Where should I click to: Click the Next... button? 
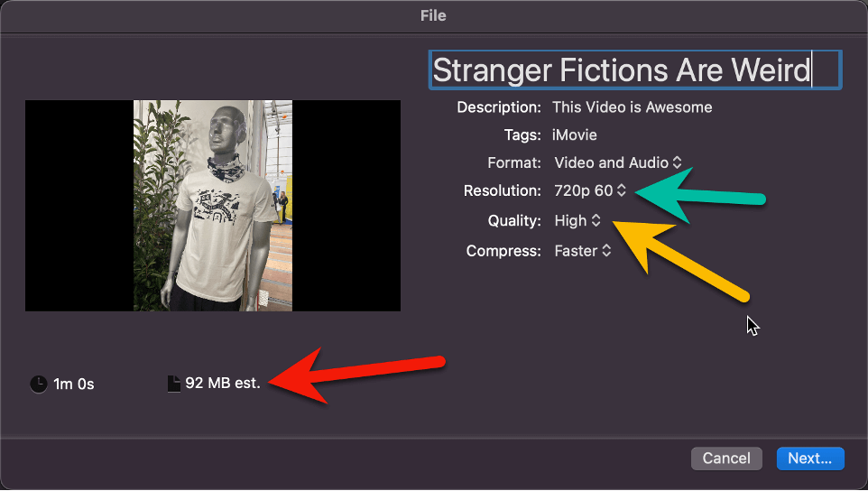(x=810, y=459)
